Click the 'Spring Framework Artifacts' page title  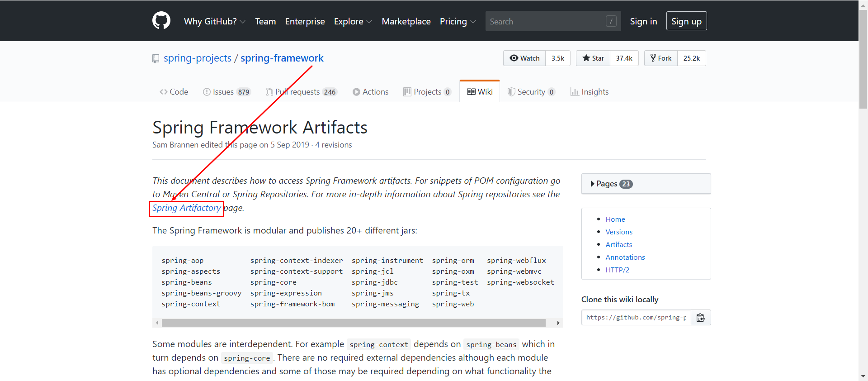(x=260, y=128)
